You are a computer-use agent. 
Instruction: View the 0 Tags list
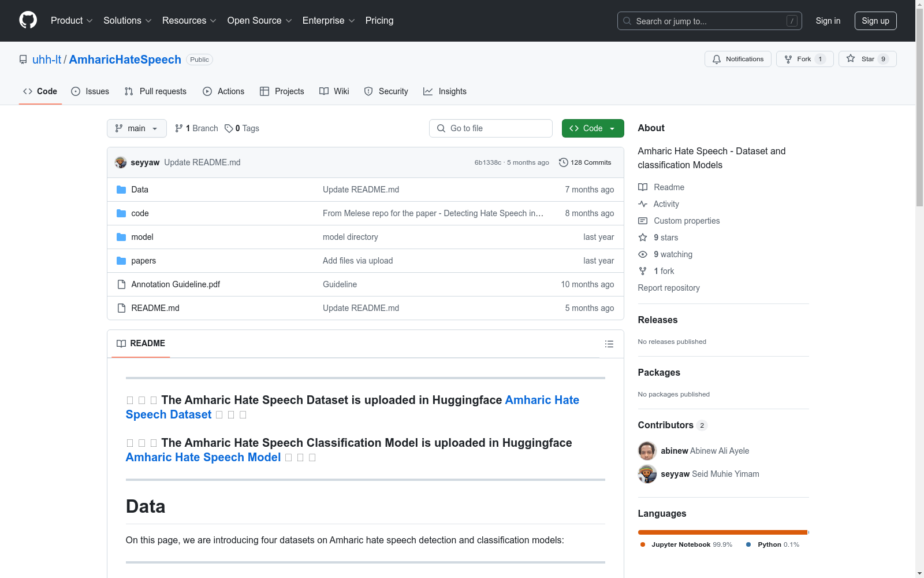pos(242,128)
